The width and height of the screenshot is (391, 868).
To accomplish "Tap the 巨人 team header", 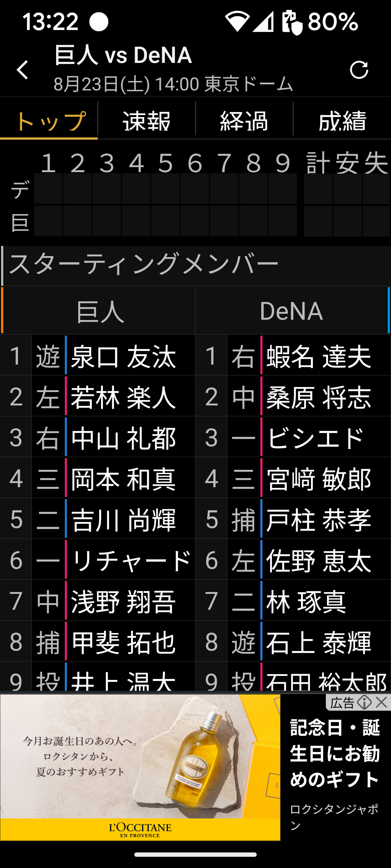I will pos(100,311).
